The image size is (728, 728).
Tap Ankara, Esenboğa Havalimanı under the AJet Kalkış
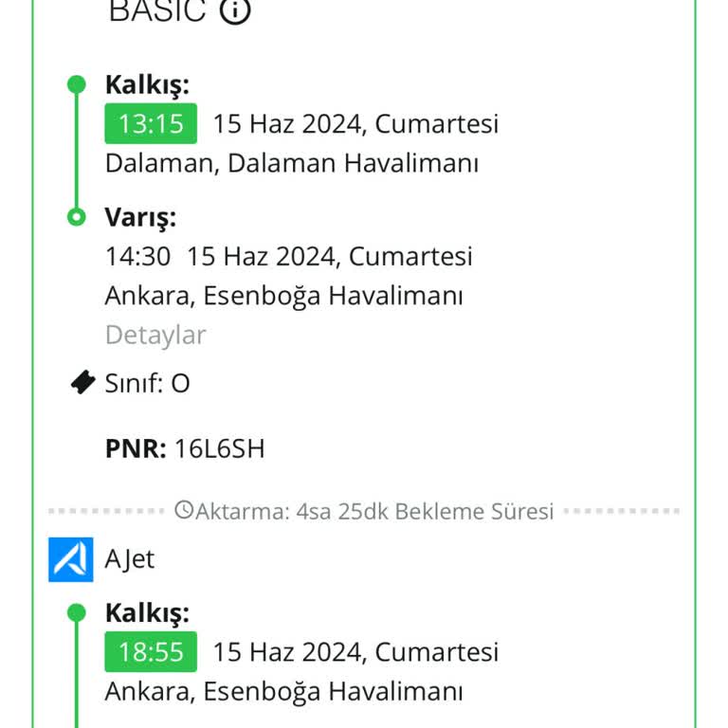coord(283,691)
